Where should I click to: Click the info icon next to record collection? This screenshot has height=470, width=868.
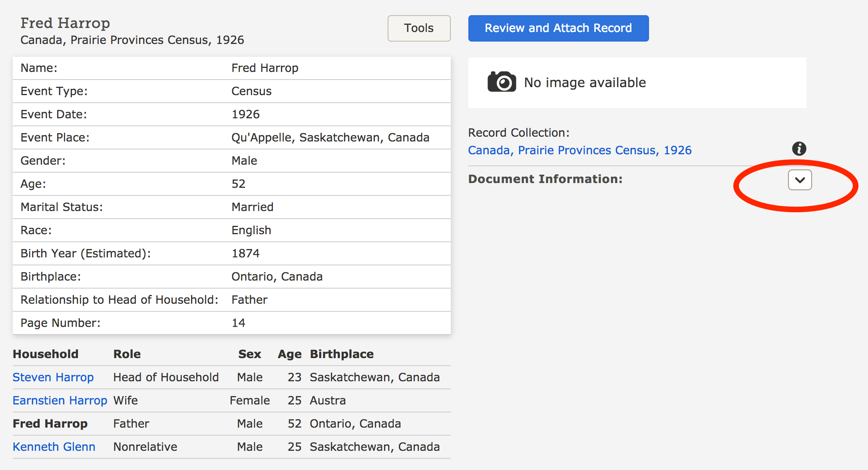[x=799, y=149]
